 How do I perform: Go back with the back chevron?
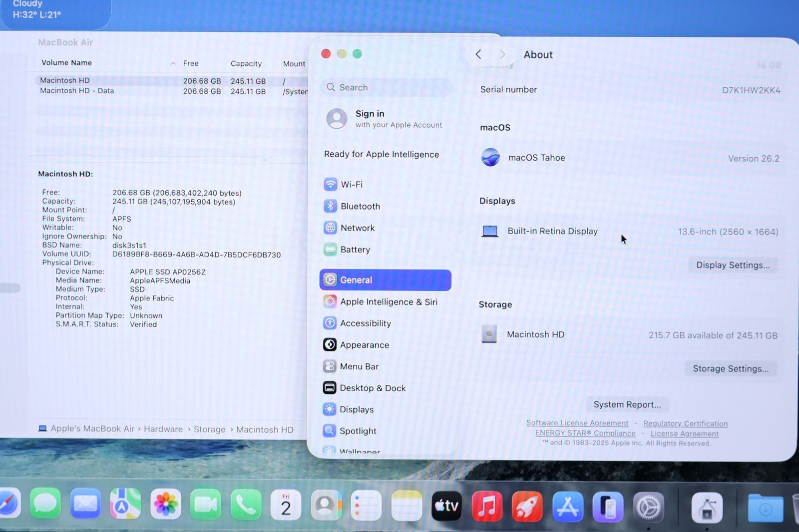478,54
